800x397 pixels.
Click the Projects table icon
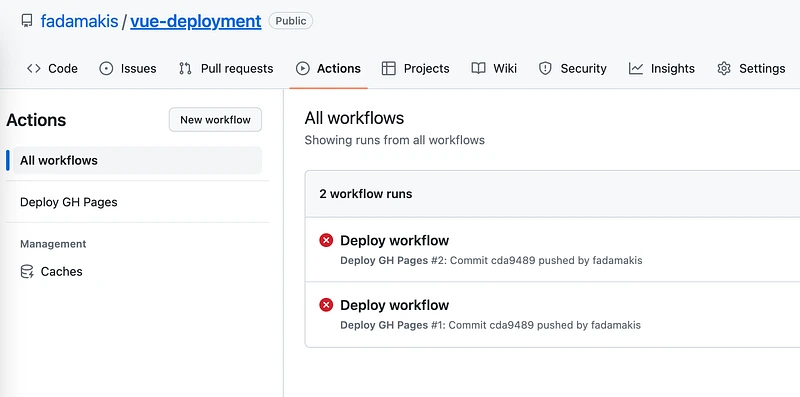pyautogui.click(x=389, y=68)
